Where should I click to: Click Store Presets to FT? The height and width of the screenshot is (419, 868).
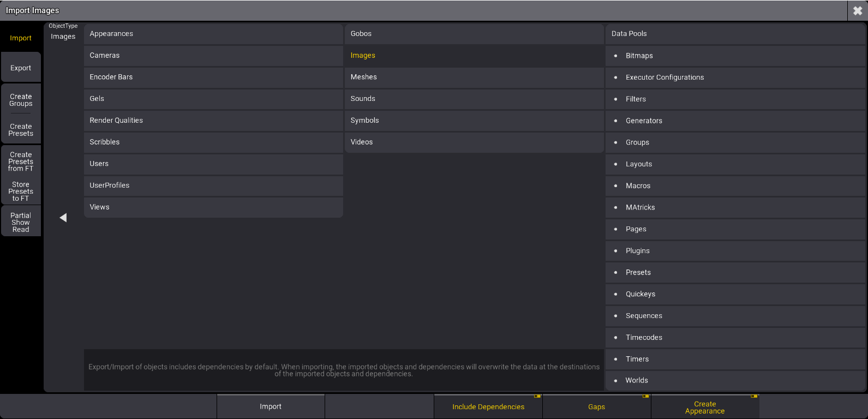(21, 191)
